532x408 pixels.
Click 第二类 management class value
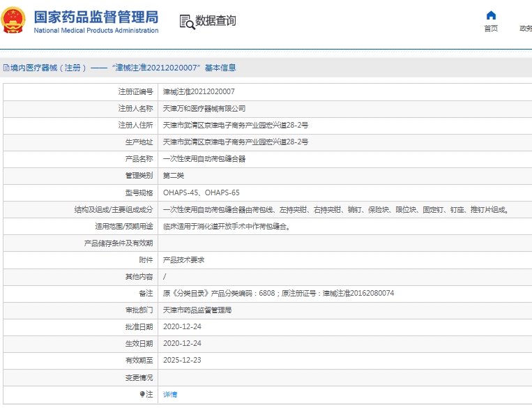click(174, 176)
